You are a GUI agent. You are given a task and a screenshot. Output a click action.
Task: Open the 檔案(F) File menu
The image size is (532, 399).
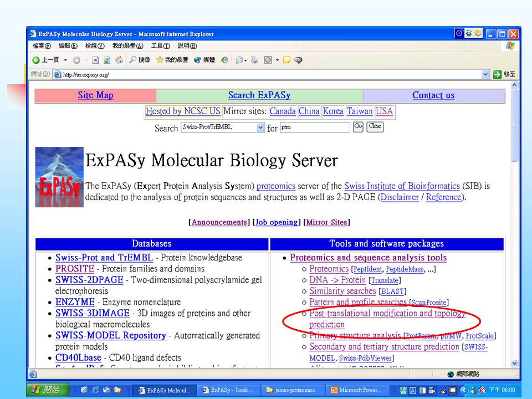(x=42, y=46)
